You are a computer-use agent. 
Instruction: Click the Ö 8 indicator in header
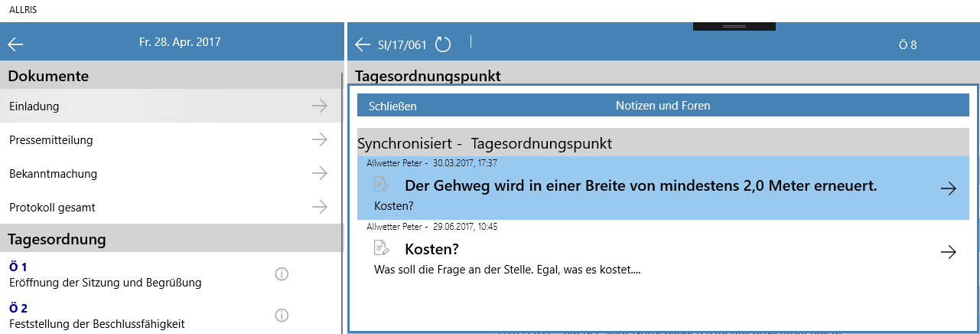click(x=907, y=45)
